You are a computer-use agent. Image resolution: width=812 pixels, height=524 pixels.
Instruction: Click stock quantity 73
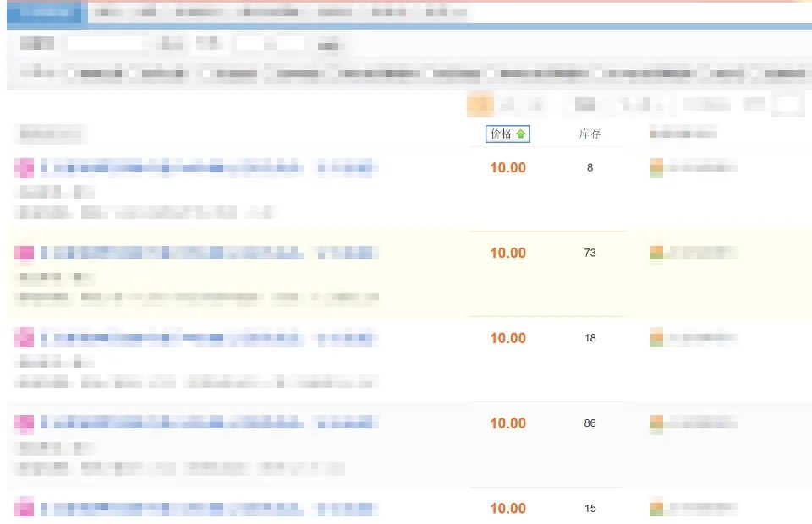(590, 253)
